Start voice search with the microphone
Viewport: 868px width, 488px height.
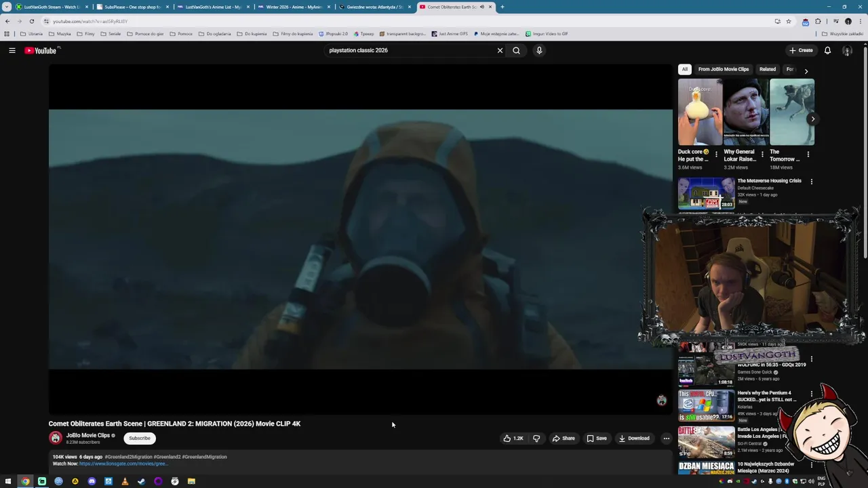point(539,50)
